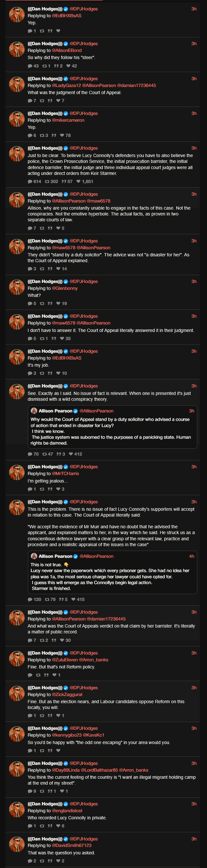Quote the 'Who recorded Lucy Connolly' tweet

(50, 826)
